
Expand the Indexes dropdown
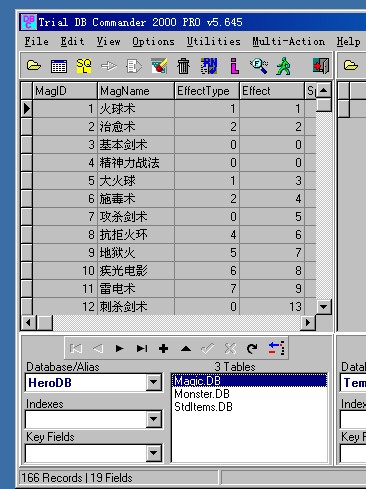pos(154,419)
